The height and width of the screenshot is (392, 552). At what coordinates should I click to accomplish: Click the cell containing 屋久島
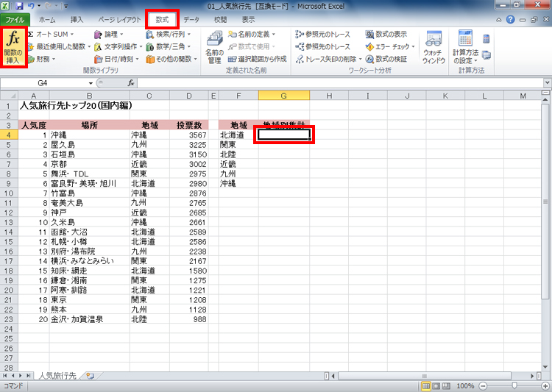(89, 145)
